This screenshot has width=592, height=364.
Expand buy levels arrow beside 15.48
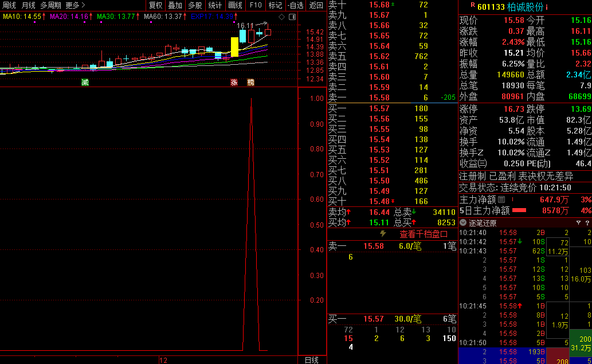point(393,201)
